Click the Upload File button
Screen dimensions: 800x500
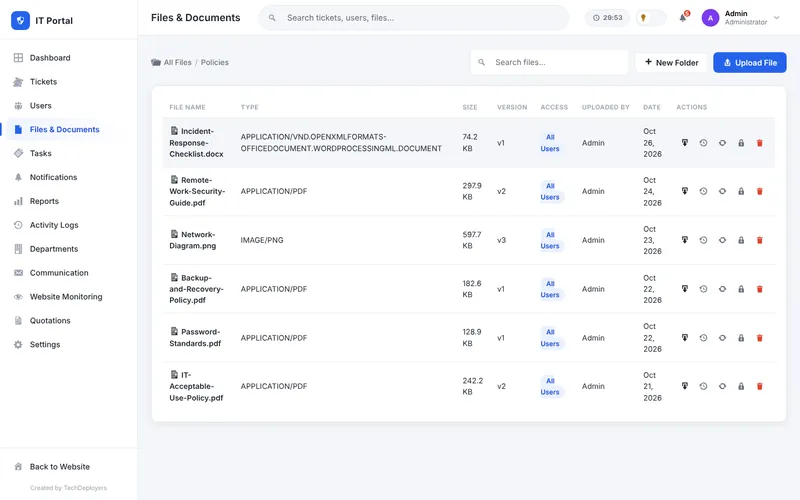click(749, 63)
